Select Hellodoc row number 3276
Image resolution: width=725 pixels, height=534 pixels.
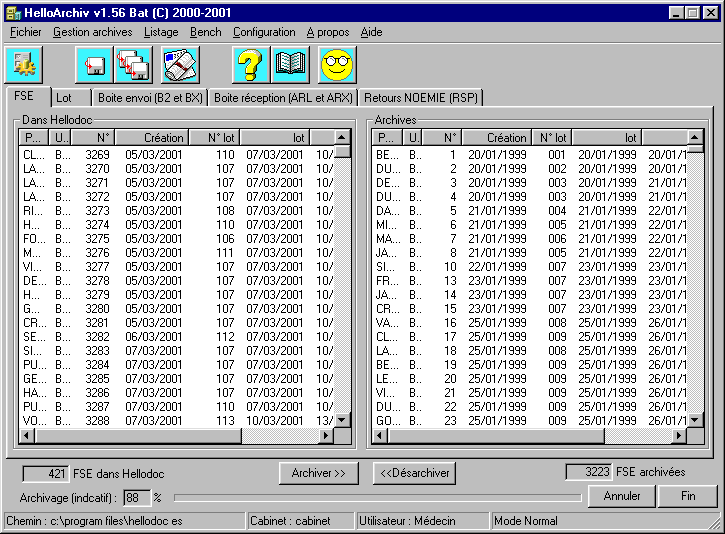coord(177,253)
